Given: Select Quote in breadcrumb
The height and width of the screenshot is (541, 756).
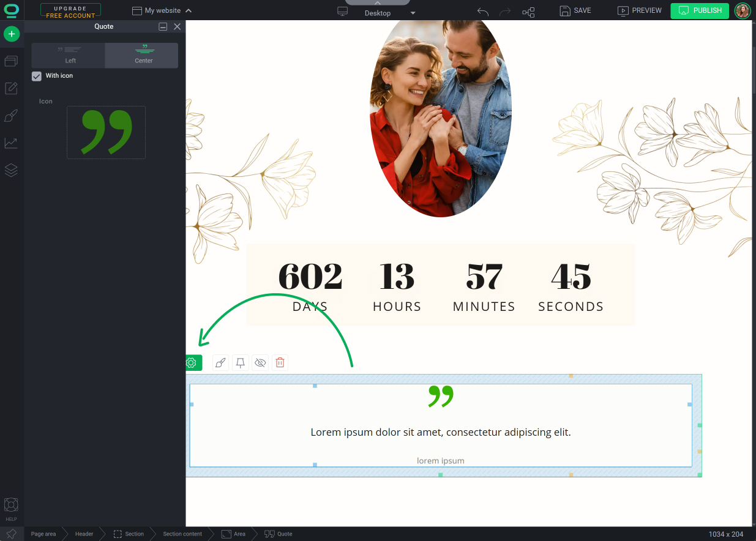Looking at the screenshot, I should pyautogui.click(x=279, y=534).
